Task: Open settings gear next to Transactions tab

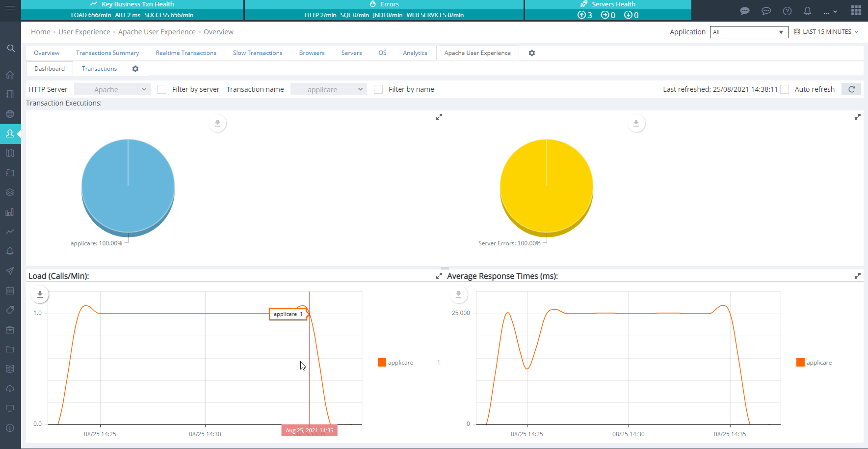Action: point(135,69)
